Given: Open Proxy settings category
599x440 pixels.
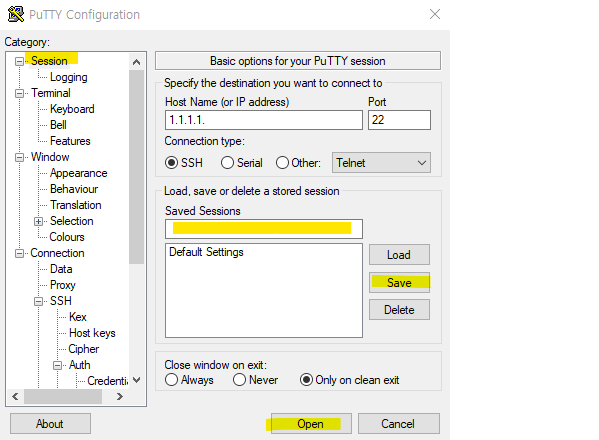Looking at the screenshot, I should coord(63,285).
